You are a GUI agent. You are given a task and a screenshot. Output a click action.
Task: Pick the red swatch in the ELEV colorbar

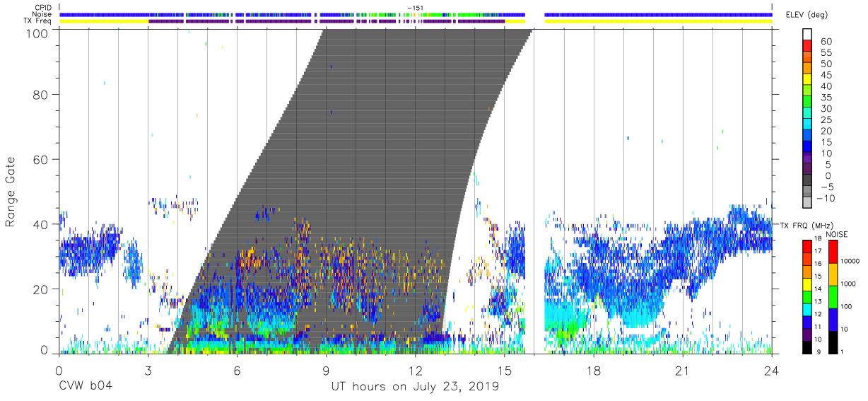(x=807, y=45)
